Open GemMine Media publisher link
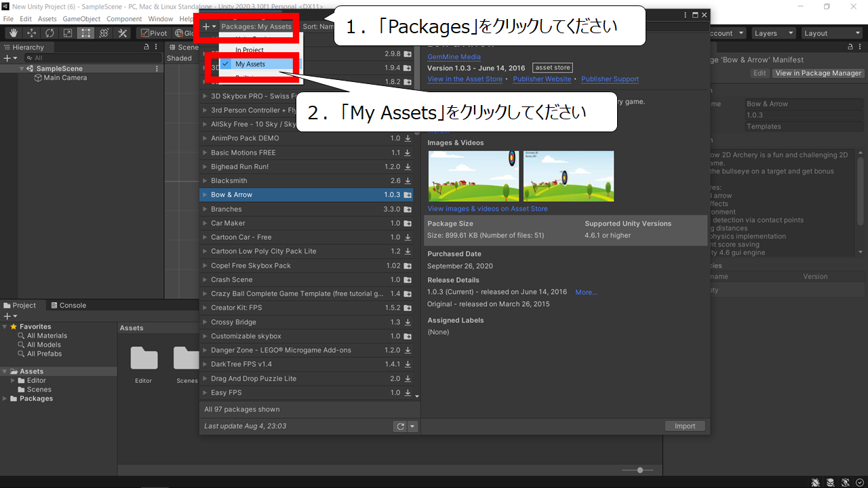The height and width of the screenshot is (488, 868). click(x=454, y=57)
